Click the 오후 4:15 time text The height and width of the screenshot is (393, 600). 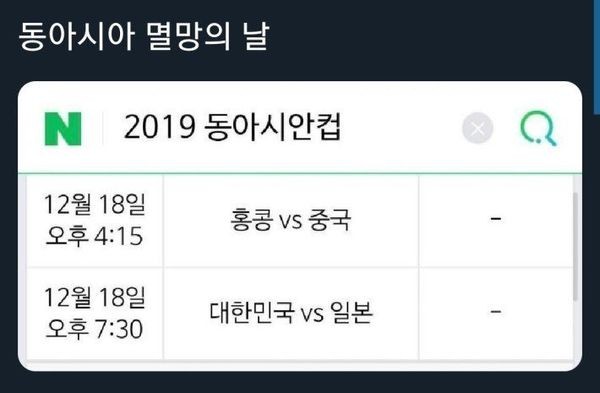point(94,236)
